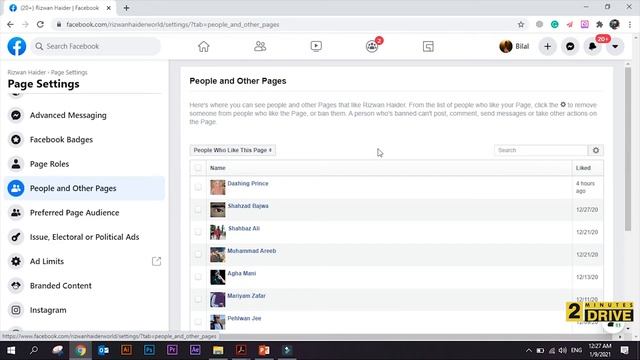Open the gear icon next to Search
The width and height of the screenshot is (640, 360).
click(596, 150)
